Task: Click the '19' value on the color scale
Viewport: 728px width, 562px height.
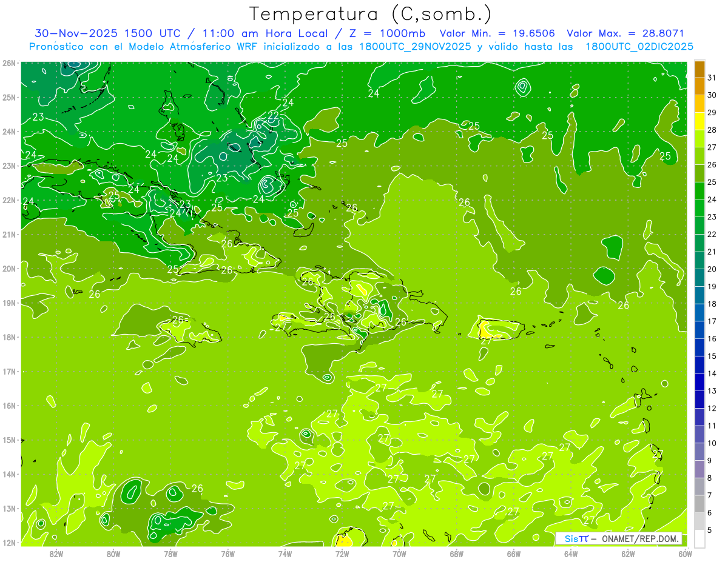Action: point(712,286)
